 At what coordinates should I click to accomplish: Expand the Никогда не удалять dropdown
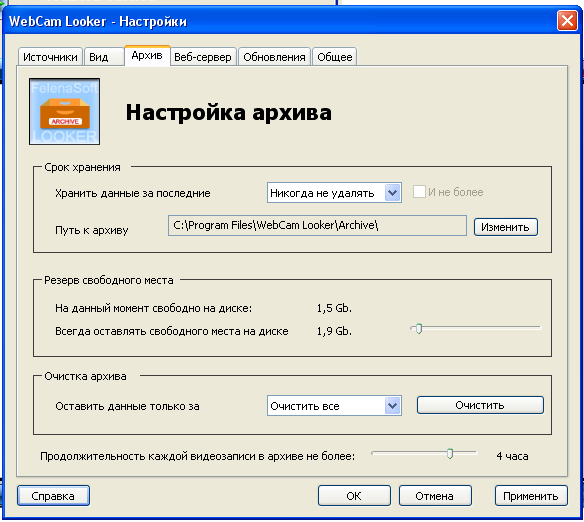click(334, 192)
